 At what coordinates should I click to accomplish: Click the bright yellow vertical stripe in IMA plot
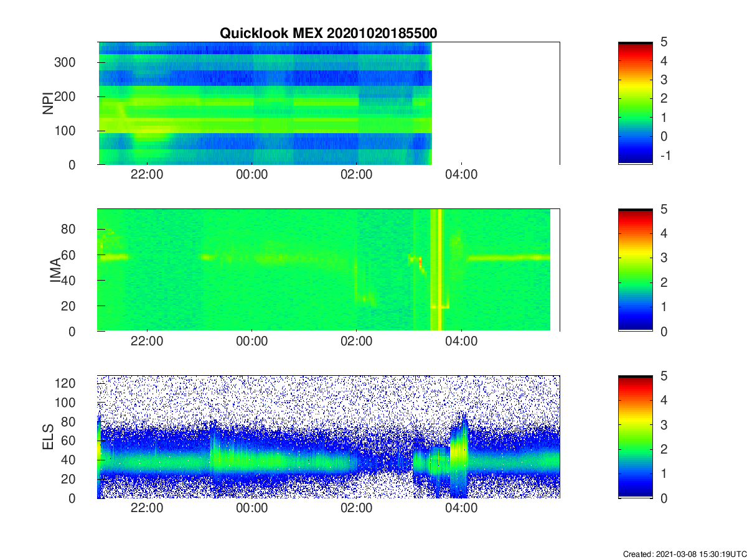(x=440, y=270)
